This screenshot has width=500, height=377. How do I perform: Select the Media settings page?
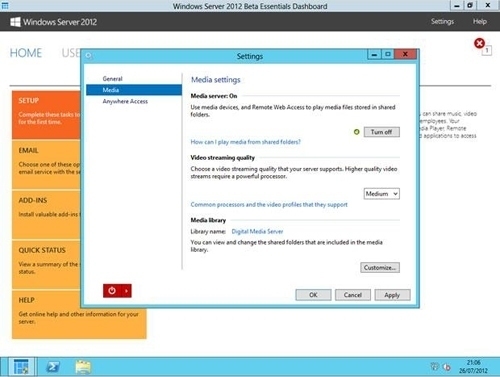tap(134, 90)
